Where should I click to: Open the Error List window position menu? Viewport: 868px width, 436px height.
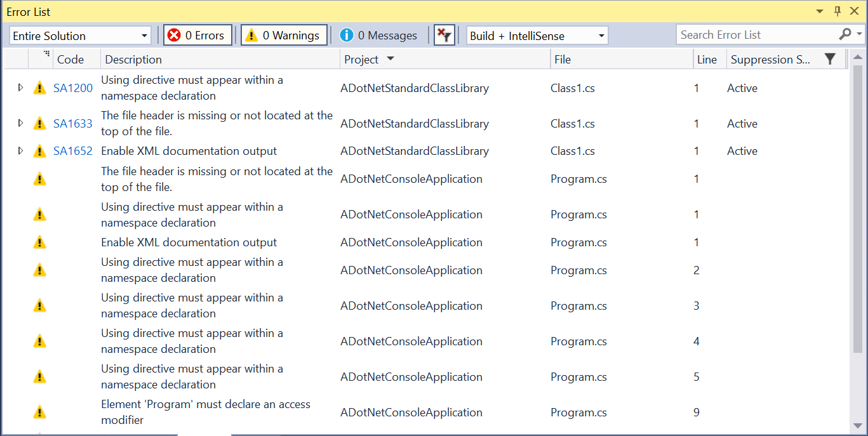(x=818, y=11)
